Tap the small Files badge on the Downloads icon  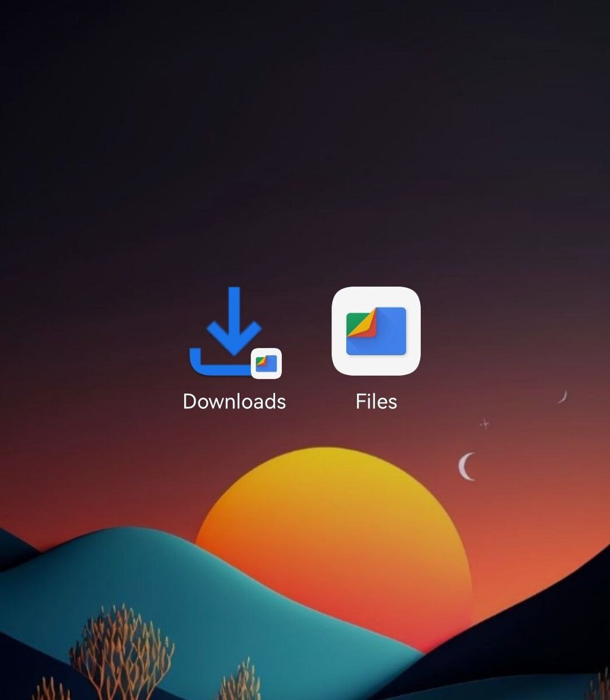click(x=266, y=363)
